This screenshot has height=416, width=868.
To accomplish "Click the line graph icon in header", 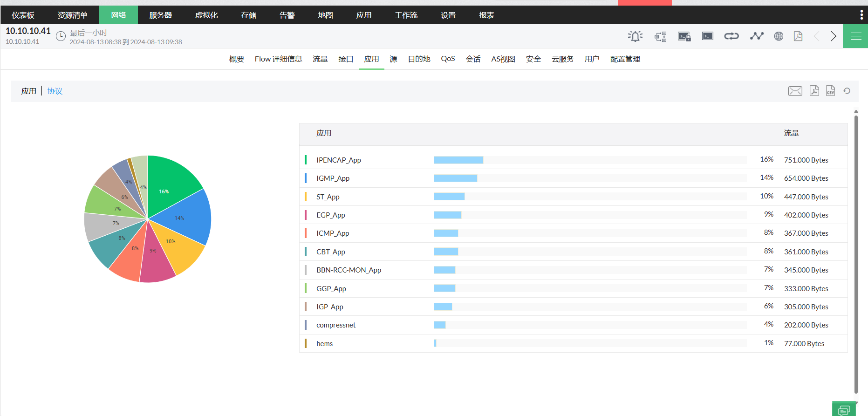I will pyautogui.click(x=756, y=36).
